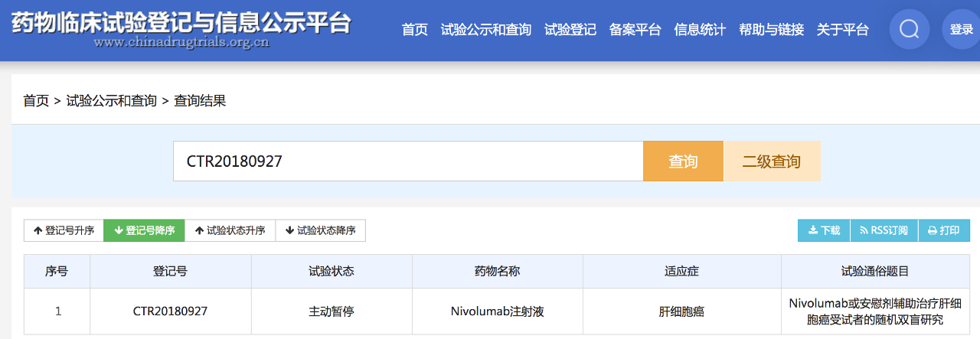Click the 试验通俗题目 column header
The height and width of the screenshot is (339, 980).
[x=875, y=271]
